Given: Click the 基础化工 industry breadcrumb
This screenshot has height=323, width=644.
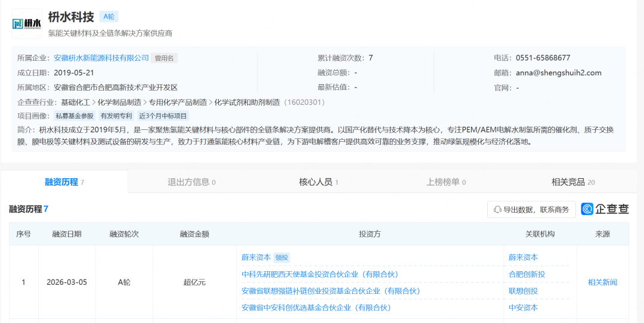Looking at the screenshot, I should click(76, 102).
